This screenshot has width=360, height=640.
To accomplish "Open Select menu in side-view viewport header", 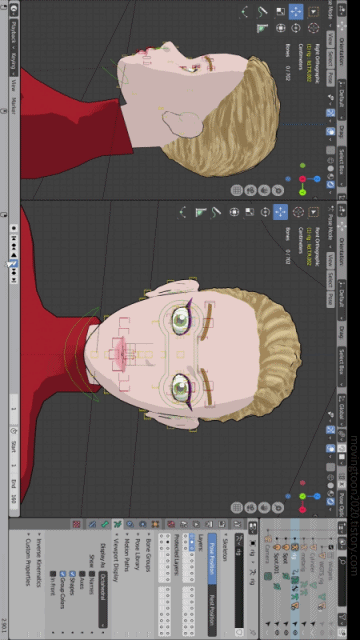I will (331, 60).
